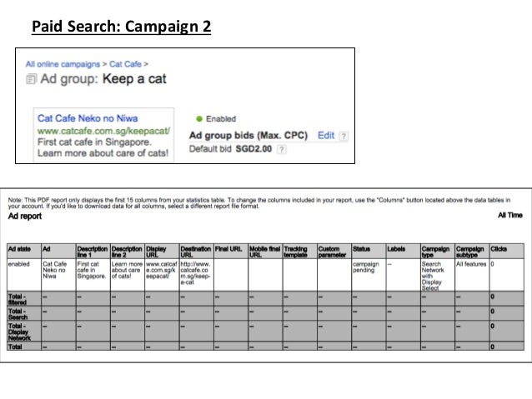
Task: Open the All online campaigns breadcrumb link
Action: [x=61, y=62]
